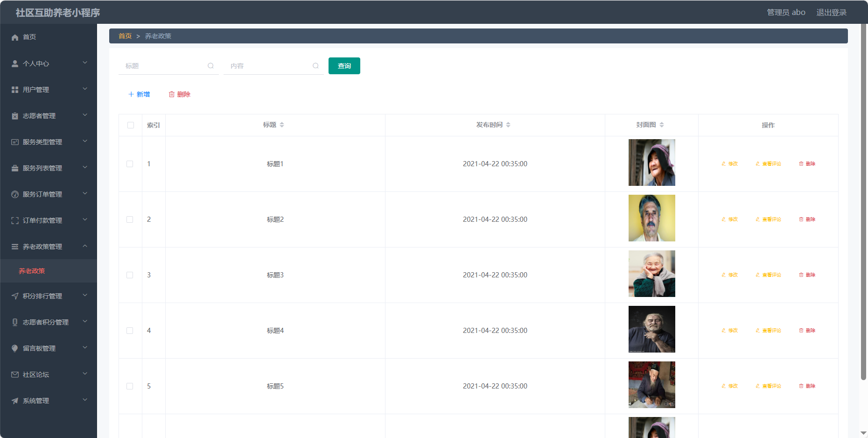Sort by 封面图 column arrows
Viewport: 868px width, 438px height.
click(662, 125)
